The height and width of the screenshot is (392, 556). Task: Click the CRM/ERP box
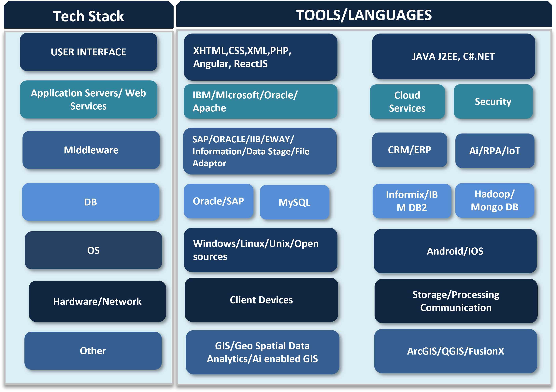click(409, 150)
